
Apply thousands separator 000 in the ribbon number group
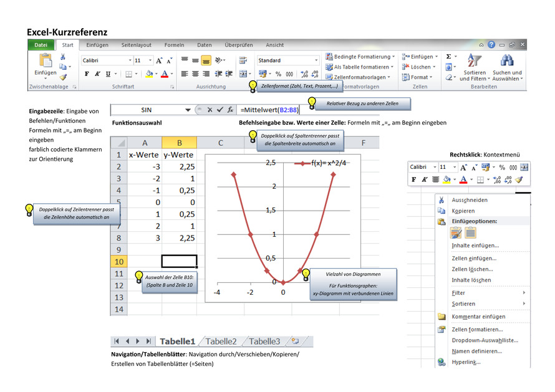pos(289,74)
